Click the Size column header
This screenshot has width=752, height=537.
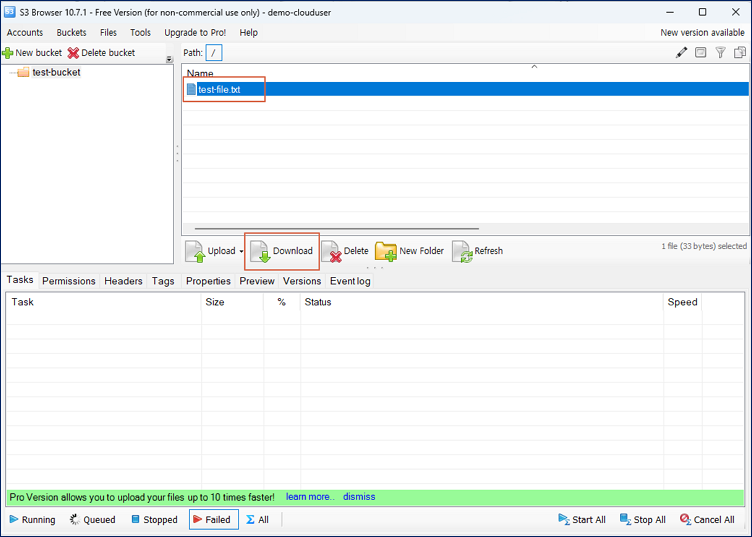232,302
